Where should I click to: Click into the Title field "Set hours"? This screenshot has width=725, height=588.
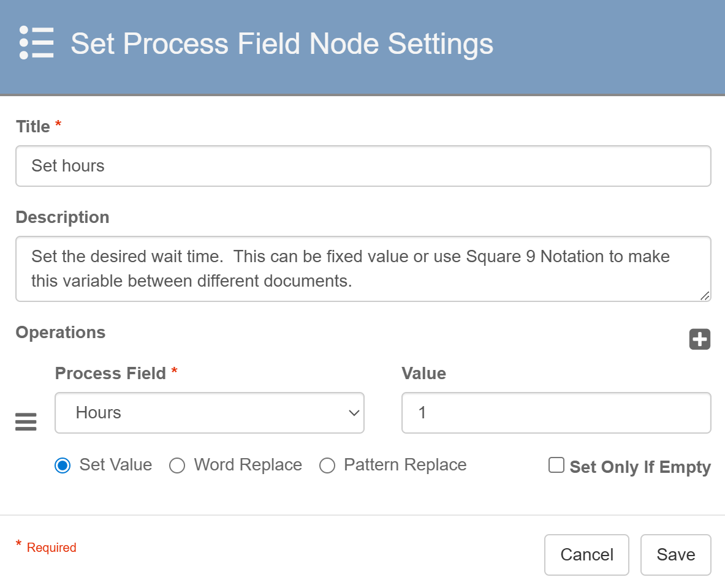(x=363, y=166)
